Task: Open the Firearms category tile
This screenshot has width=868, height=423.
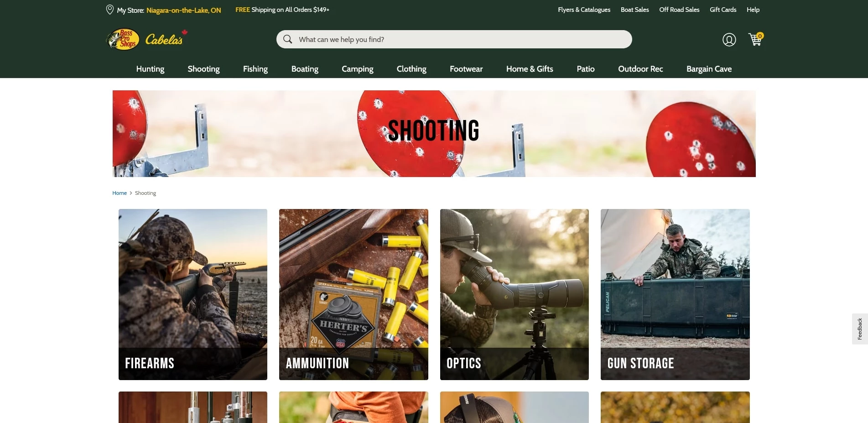Action: tap(192, 294)
